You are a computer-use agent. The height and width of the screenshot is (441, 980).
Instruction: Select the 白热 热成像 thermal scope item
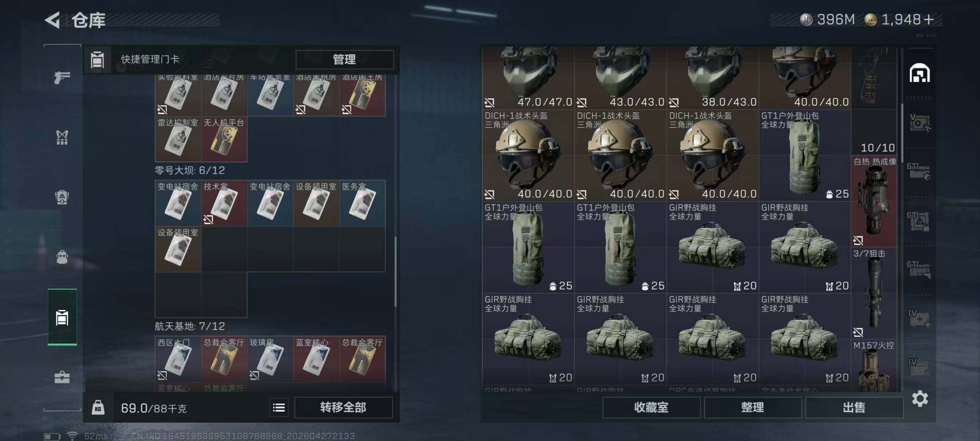(x=874, y=201)
